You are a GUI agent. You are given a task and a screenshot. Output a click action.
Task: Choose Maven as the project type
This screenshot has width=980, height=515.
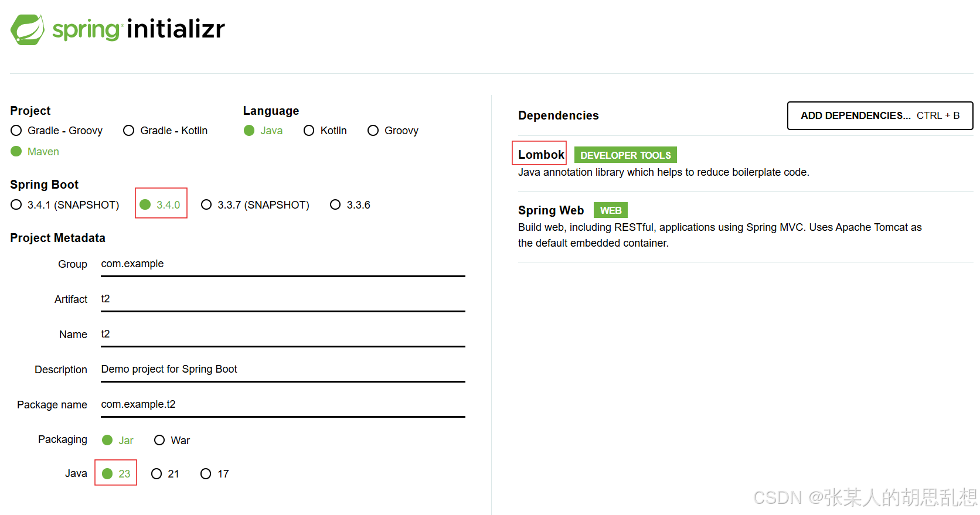coord(35,152)
